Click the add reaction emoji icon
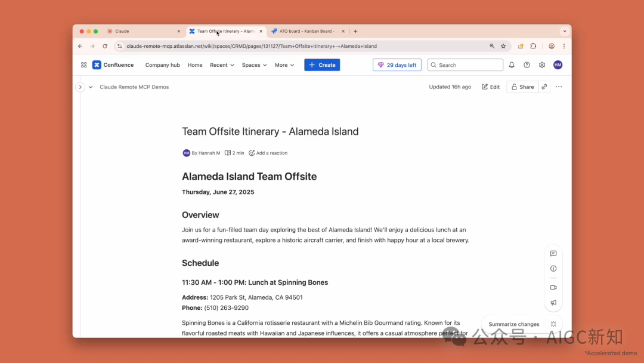644x363 pixels. coord(252,153)
